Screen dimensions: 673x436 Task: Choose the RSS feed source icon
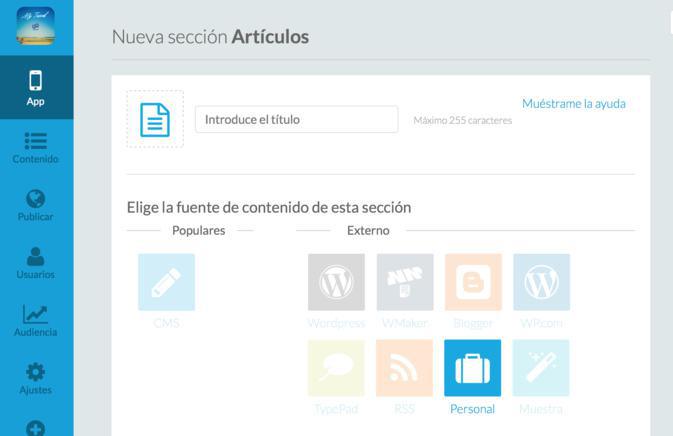(404, 368)
